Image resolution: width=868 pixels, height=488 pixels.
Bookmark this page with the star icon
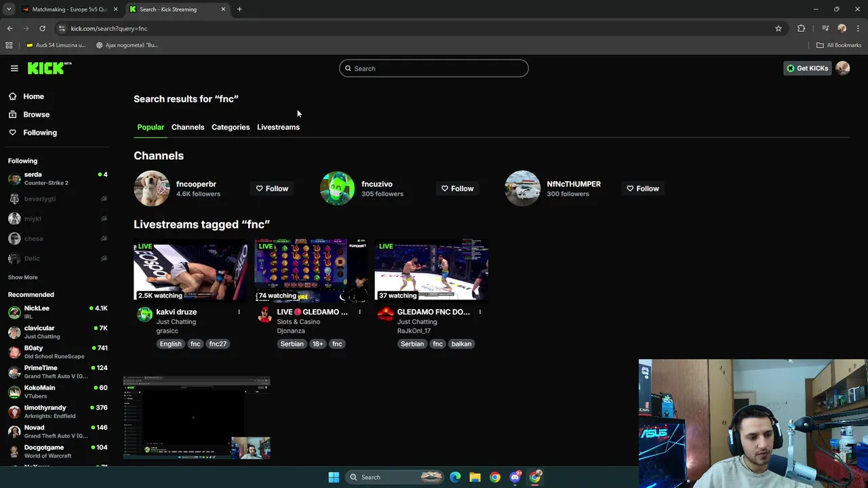click(x=778, y=28)
